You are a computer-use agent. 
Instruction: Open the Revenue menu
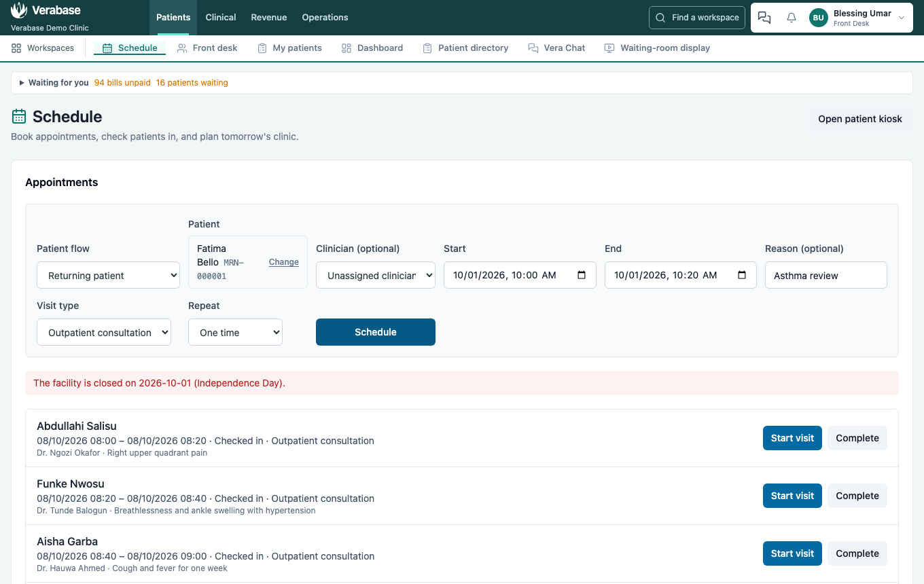point(269,18)
